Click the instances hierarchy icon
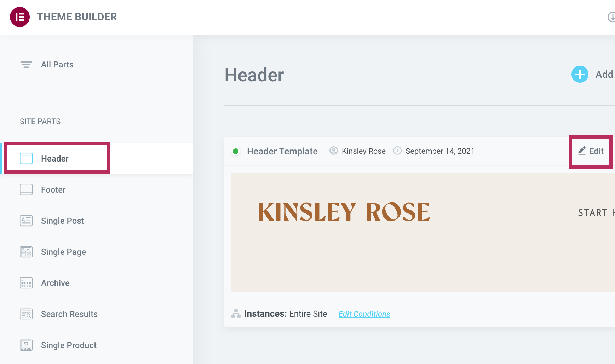 236,313
